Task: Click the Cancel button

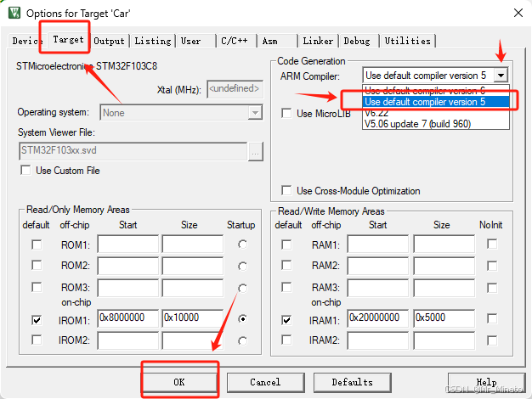Action: tap(265, 382)
